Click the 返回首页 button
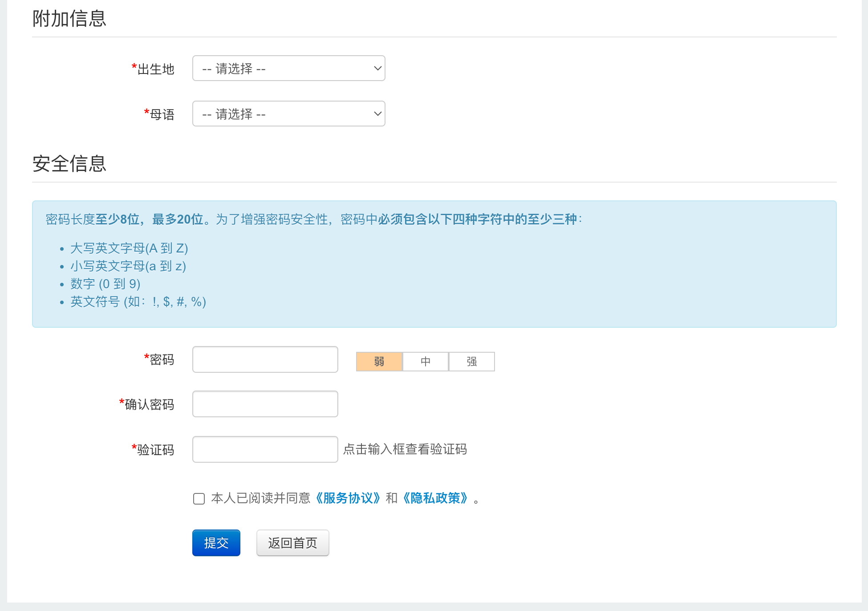The image size is (868, 611). [x=292, y=543]
